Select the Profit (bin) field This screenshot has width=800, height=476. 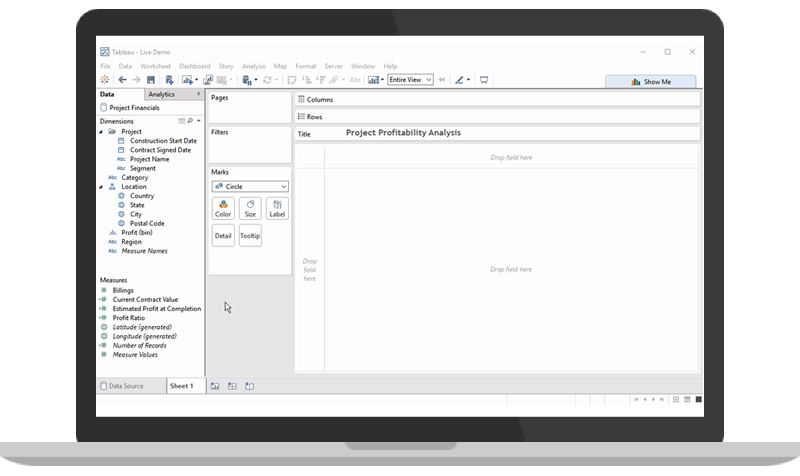(137, 233)
